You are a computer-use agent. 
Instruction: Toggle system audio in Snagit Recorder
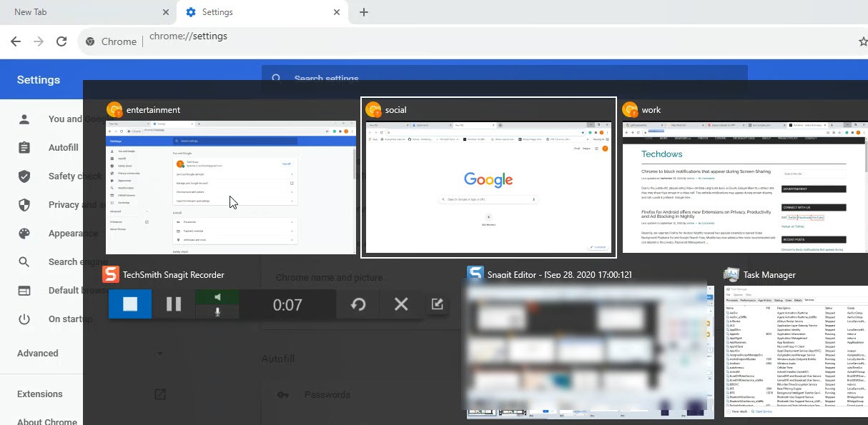[217, 297]
